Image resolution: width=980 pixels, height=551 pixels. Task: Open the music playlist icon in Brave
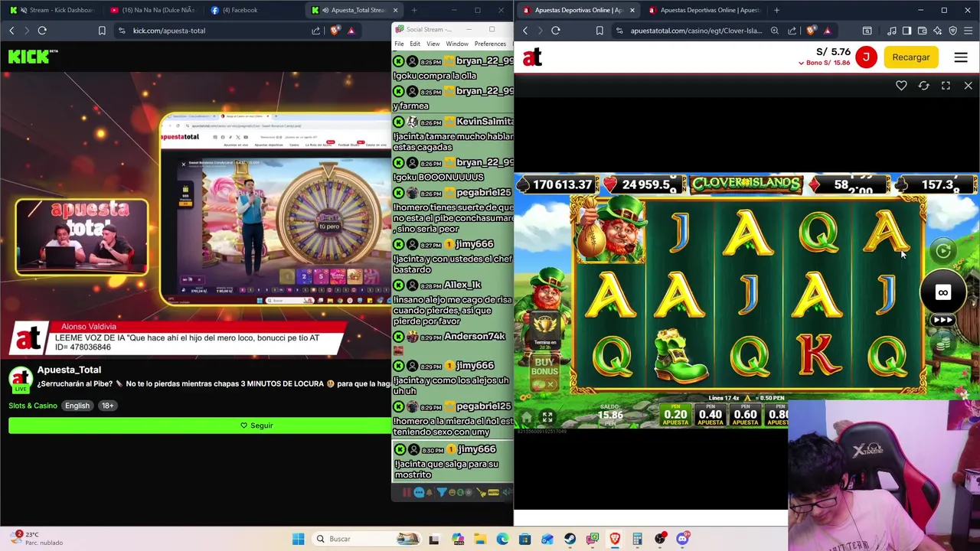pos(892,31)
